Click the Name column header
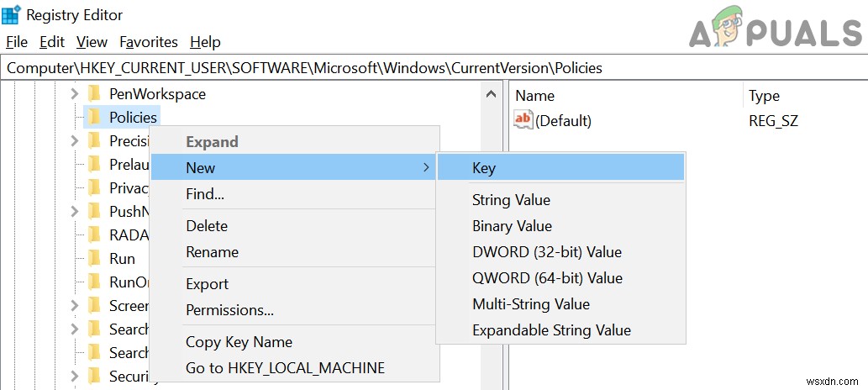Screen dimensions: 868x390 point(535,96)
